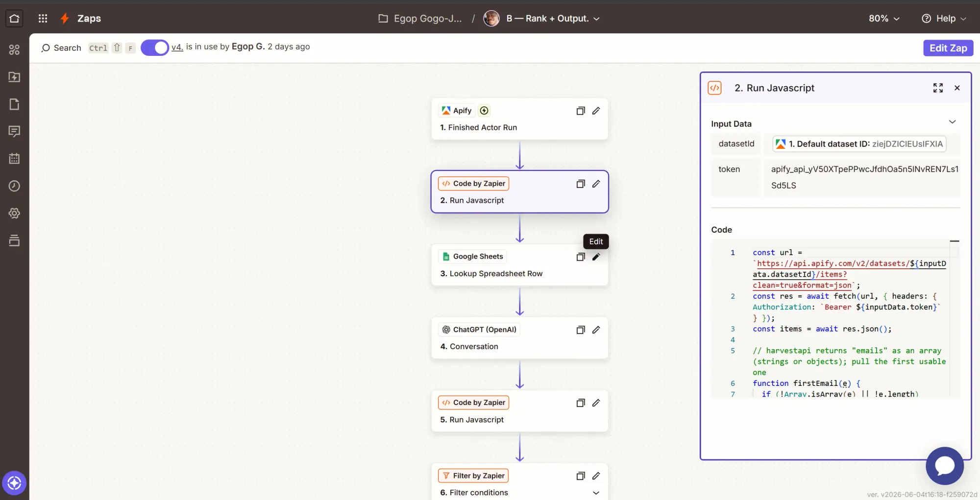The image size is (980, 500).
Task: Duplicate the ChatGPT Conversation step
Action: 581,330
